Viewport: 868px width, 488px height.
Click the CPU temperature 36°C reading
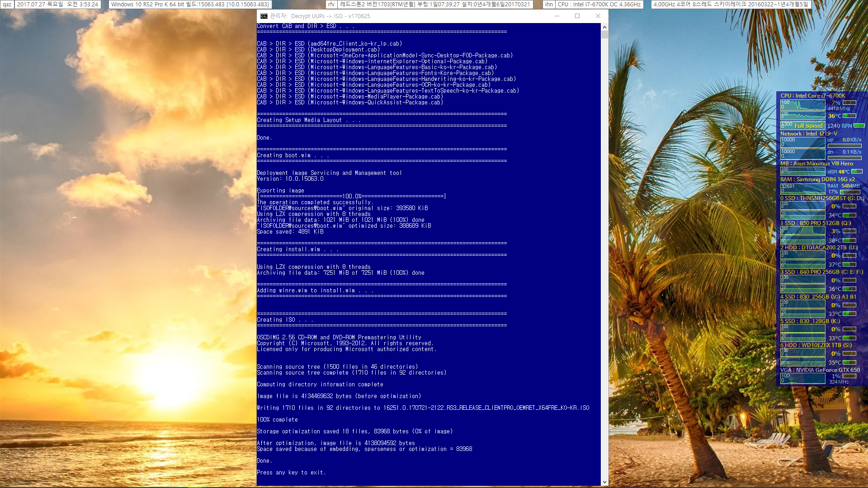[x=835, y=116]
